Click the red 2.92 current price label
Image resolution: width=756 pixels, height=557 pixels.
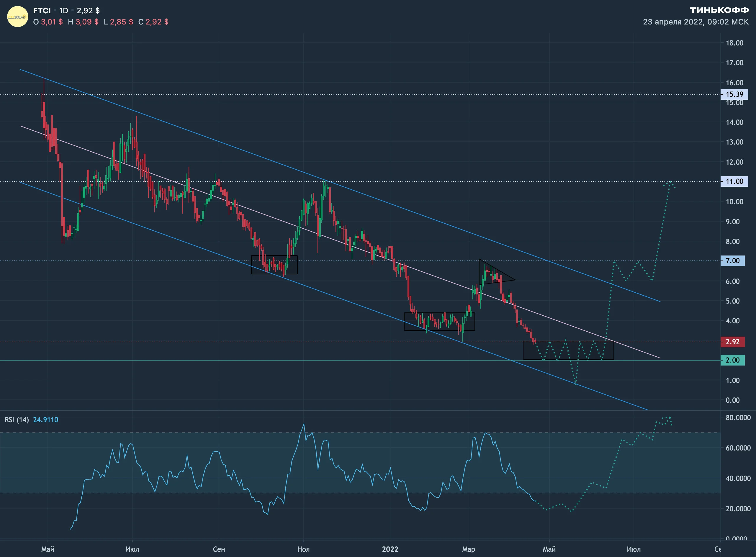[x=733, y=342]
